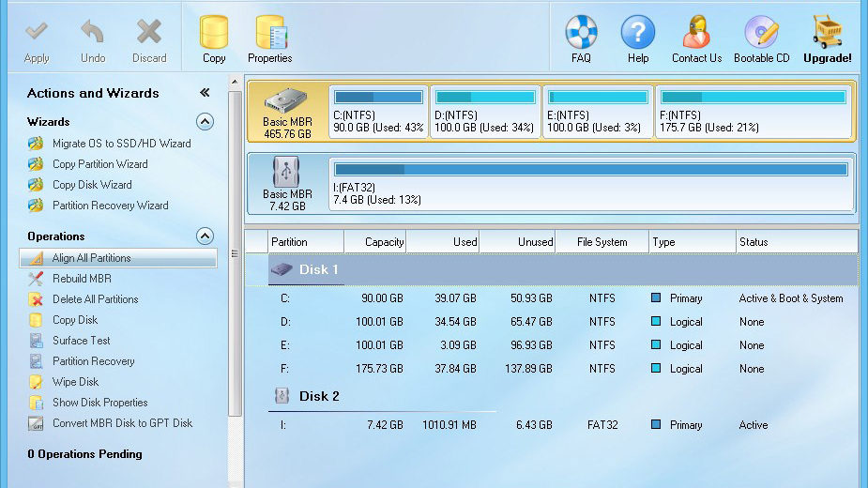Open Properties from the toolbar
The height and width of the screenshot is (488, 868).
point(270,33)
